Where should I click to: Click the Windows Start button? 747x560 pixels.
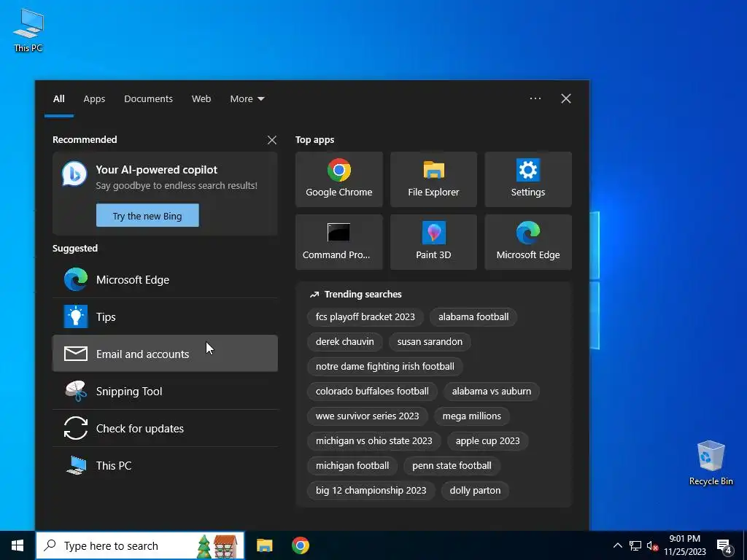18,545
